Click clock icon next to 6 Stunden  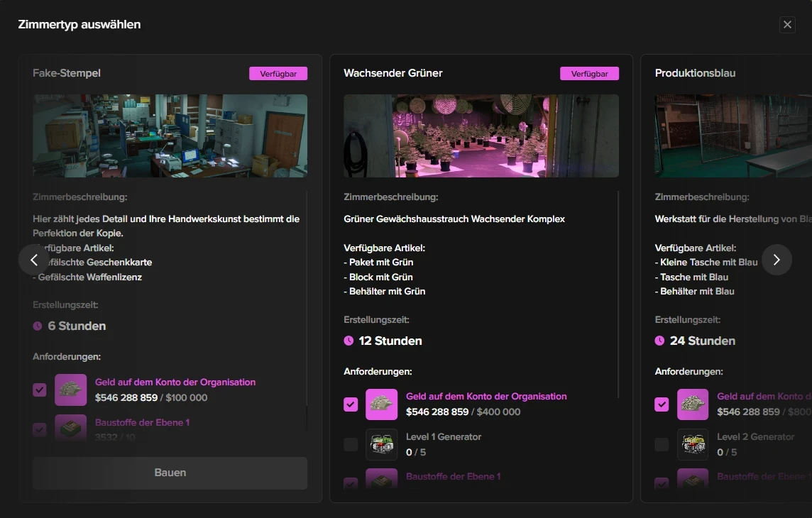pyautogui.click(x=38, y=326)
